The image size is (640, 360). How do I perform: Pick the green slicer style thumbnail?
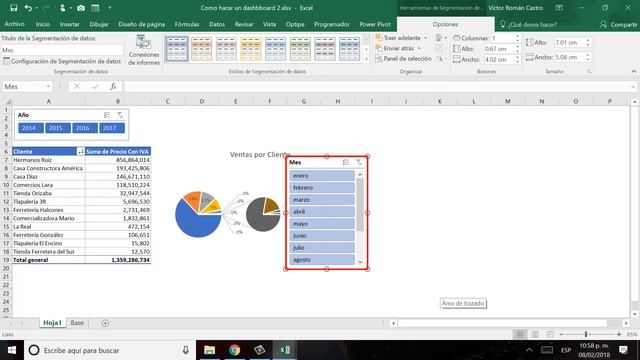tap(300, 49)
